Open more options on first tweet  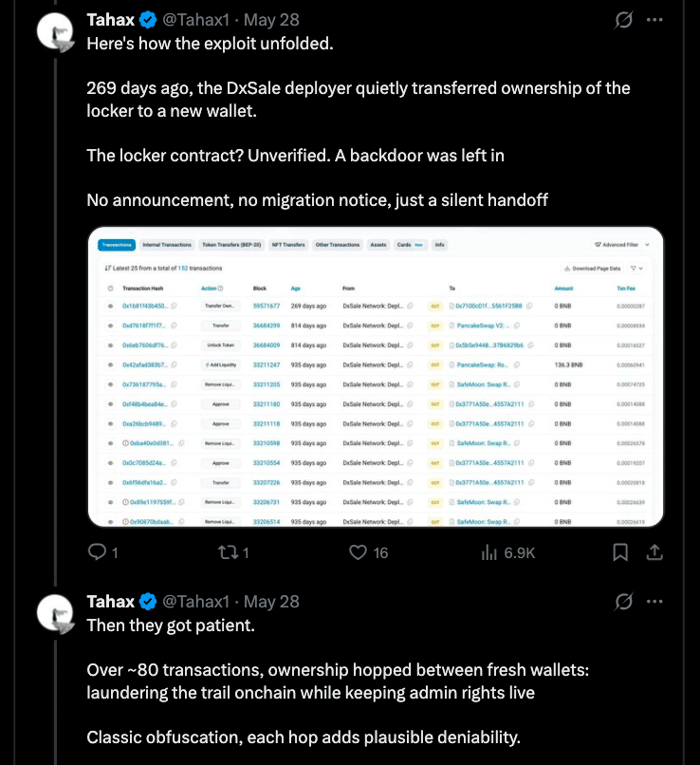[654, 20]
